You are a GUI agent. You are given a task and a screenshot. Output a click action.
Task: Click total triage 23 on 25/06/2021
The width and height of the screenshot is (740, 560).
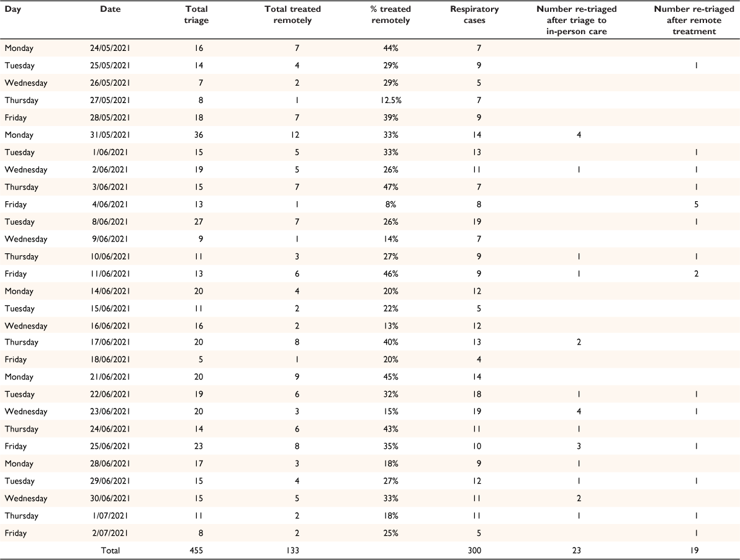199,446
